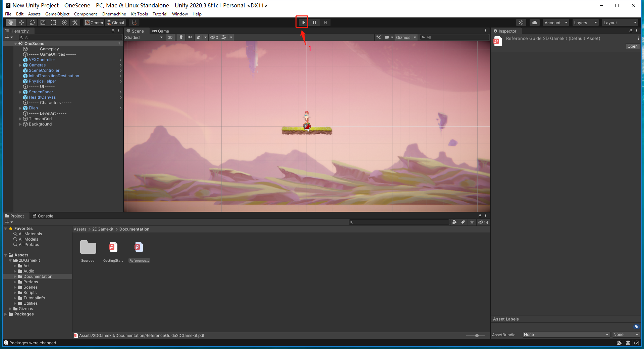Image resolution: width=644 pixels, height=349 pixels.
Task: Click the Unity Cloud collaborate icon
Action: click(x=534, y=22)
